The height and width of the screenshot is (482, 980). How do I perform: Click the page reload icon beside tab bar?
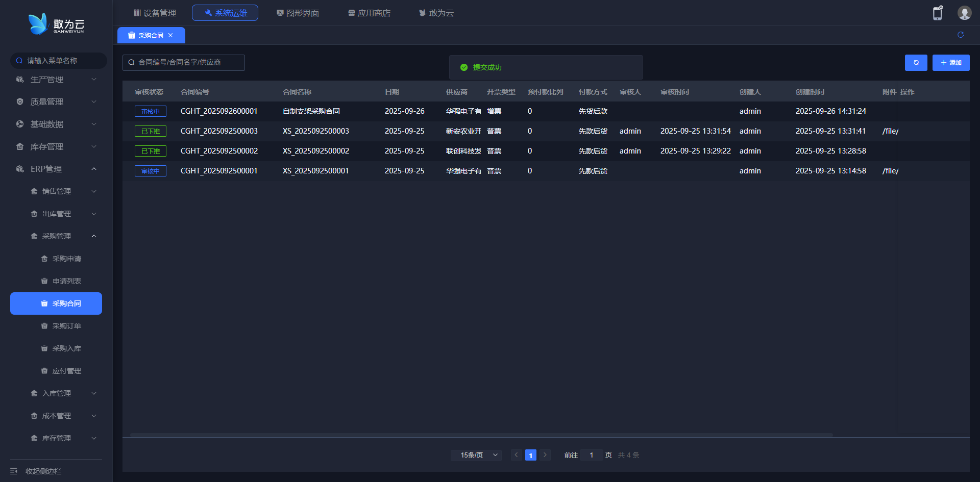point(961,35)
